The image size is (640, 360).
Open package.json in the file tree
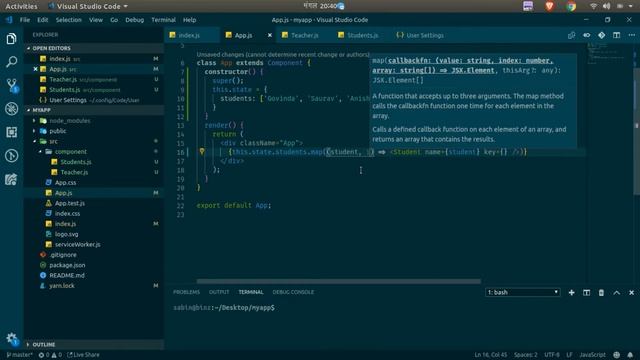67,265
